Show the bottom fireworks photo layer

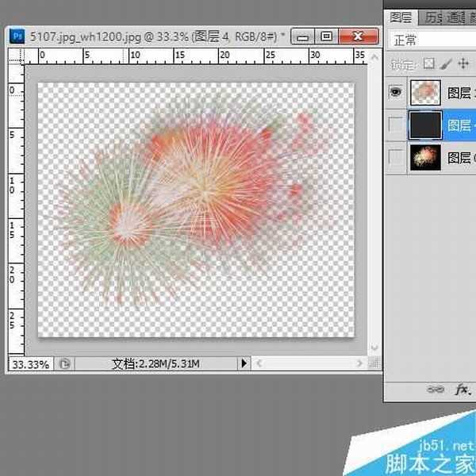[396, 158]
